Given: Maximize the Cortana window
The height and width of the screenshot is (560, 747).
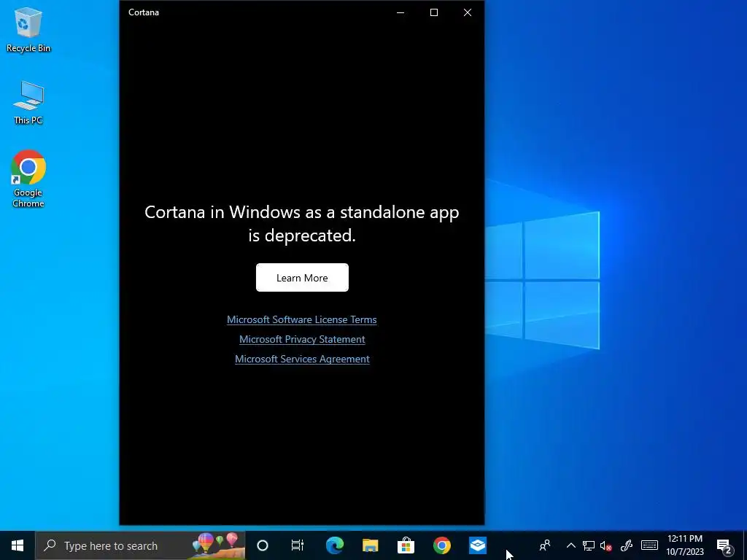Looking at the screenshot, I should (434, 12).
